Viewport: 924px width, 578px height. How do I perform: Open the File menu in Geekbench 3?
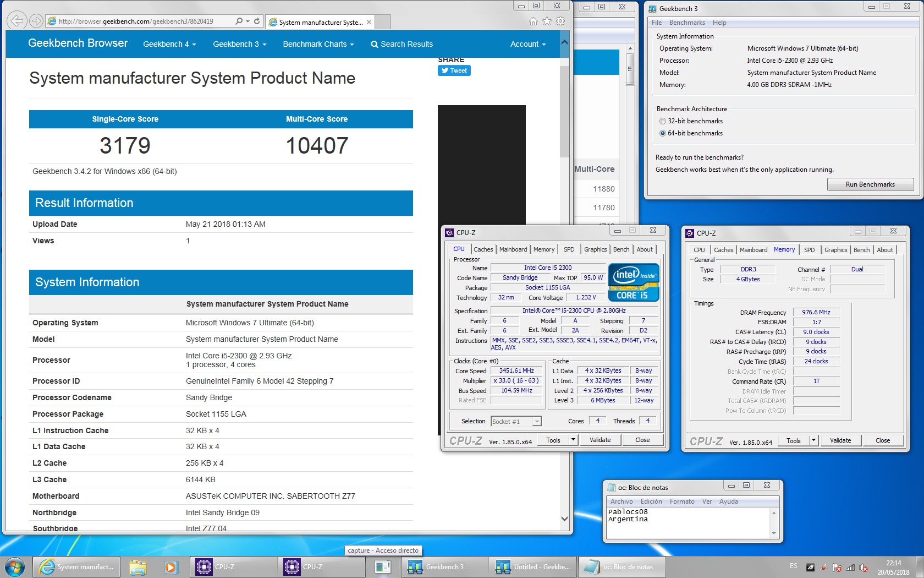(x=657, y=23)
